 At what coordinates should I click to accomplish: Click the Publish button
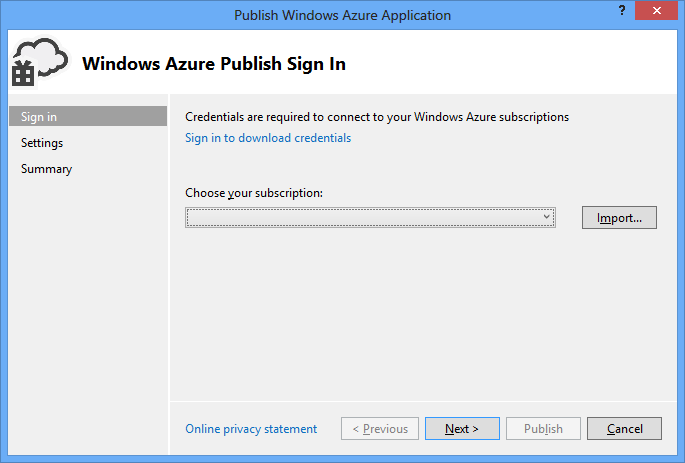pyautogui.click(x=543, y=428)
